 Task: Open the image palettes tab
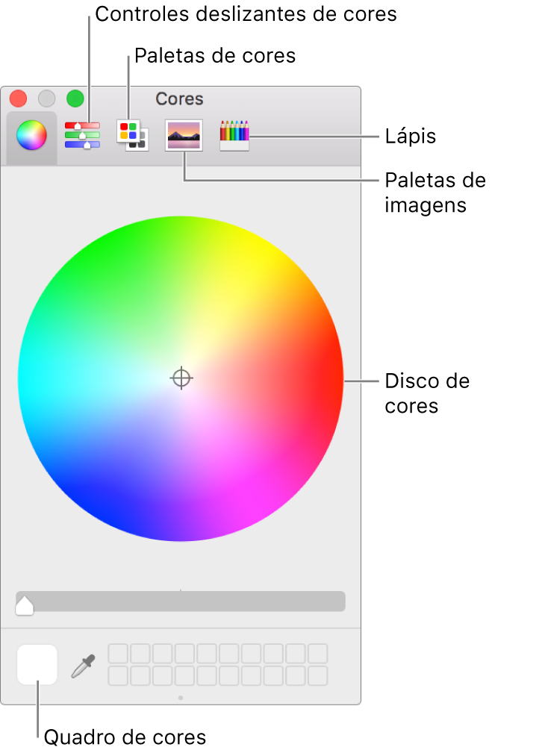[x=184, y=136]
